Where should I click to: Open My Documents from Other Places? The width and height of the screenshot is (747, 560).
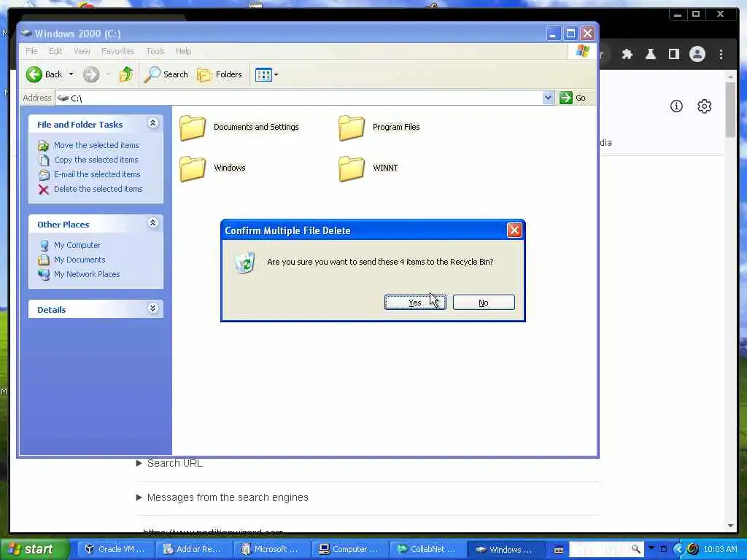click(x=80, y=260)
